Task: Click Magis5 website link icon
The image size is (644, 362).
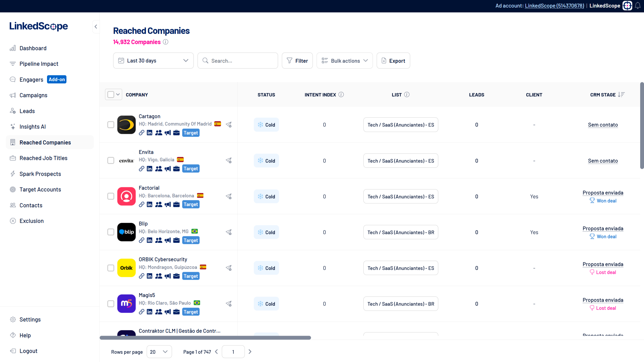Action: click(x=142, y=312)
